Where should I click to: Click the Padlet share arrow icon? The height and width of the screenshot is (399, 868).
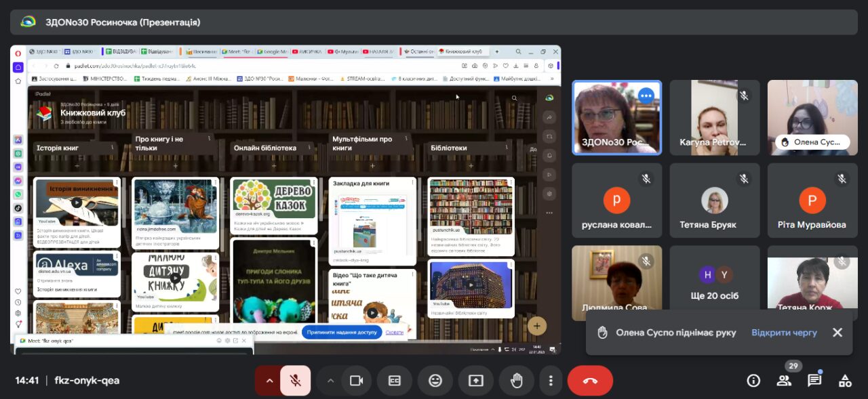(549, 117)
